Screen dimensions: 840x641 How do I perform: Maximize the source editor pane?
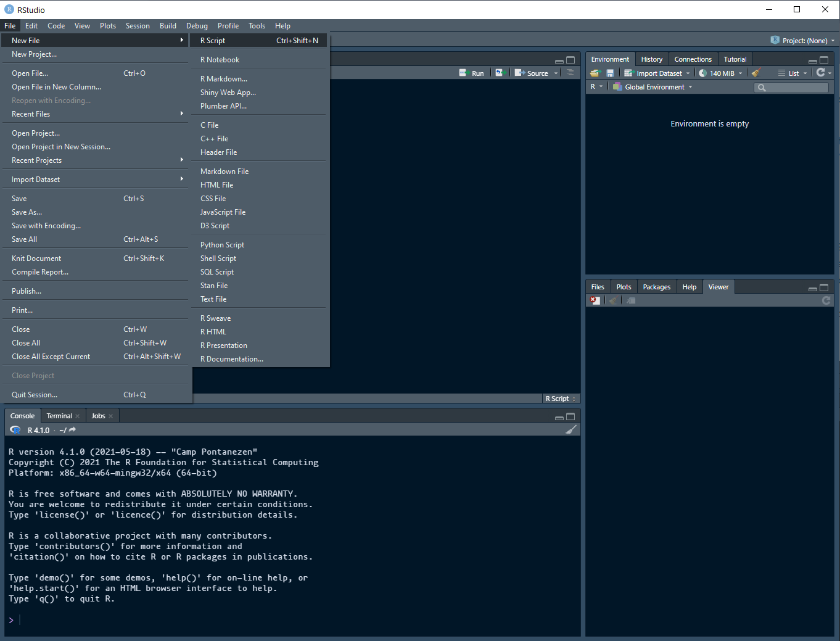coord(571,60)
